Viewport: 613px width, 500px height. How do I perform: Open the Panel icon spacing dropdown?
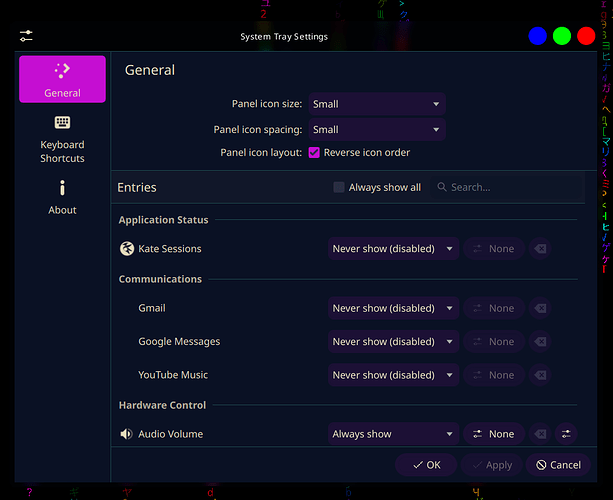click(x=376, y=129)
